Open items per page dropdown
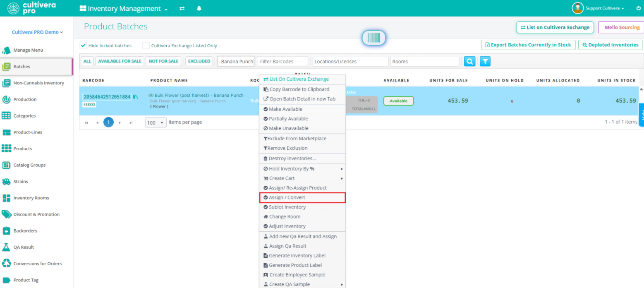Viewport: 644px width, 288px height. pyautogui.click(x=156, y=122)
